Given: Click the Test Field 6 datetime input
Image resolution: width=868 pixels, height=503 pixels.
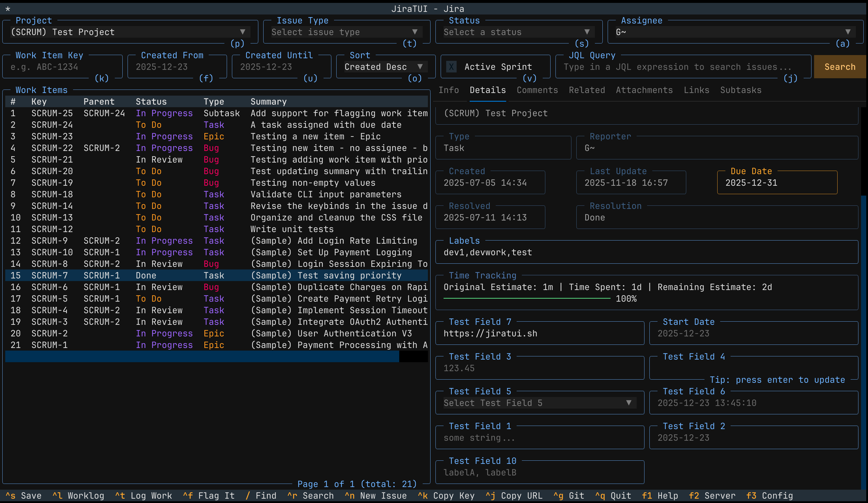Looking at the screenshot, I should point(754,403).
